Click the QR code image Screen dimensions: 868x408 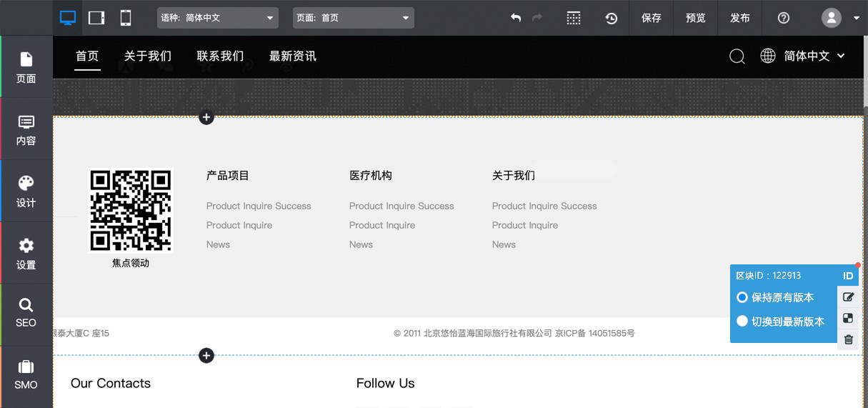click(x=131, y=210)
